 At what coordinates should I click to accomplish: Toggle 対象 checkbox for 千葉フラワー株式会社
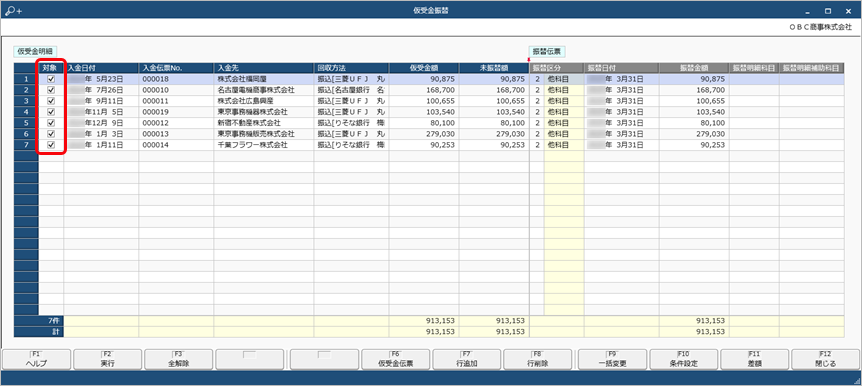[x=51, y=145]
